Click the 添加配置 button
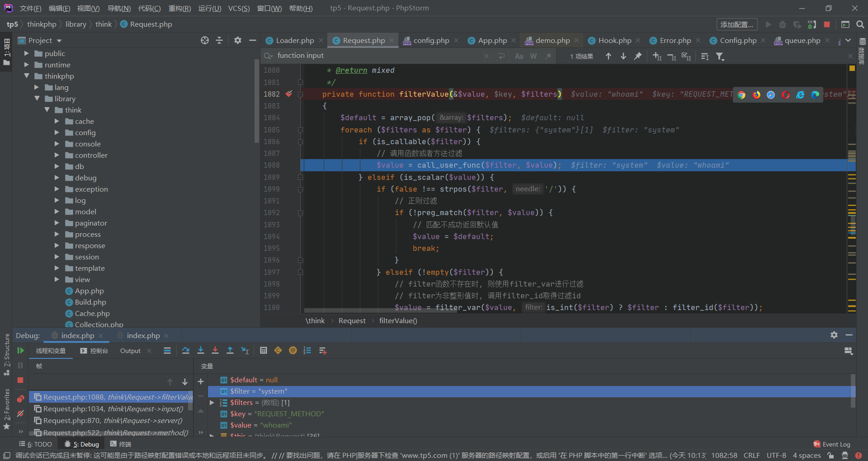This screenshot has height=461, width=868. pyautogui.click(x=736, y=24)
